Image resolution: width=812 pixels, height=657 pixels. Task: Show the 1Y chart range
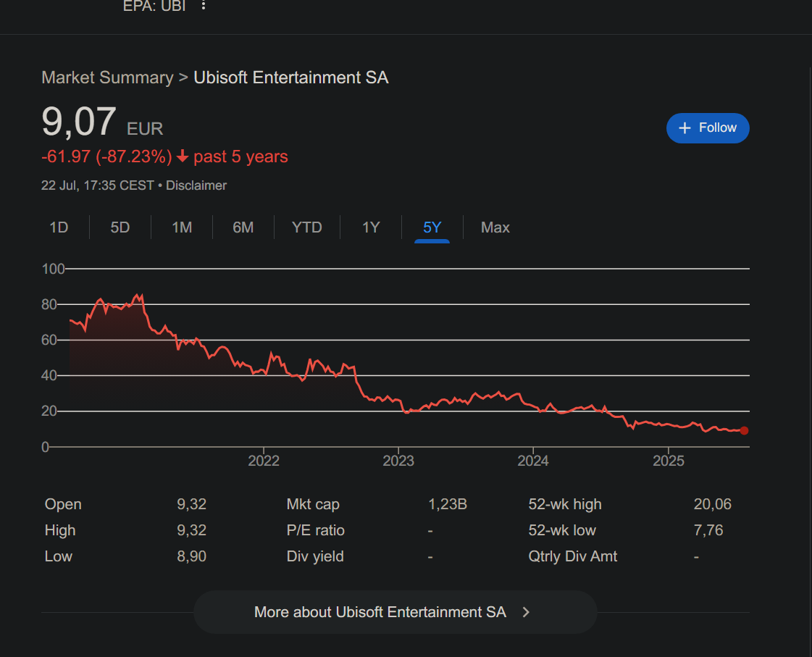point(371,227)
